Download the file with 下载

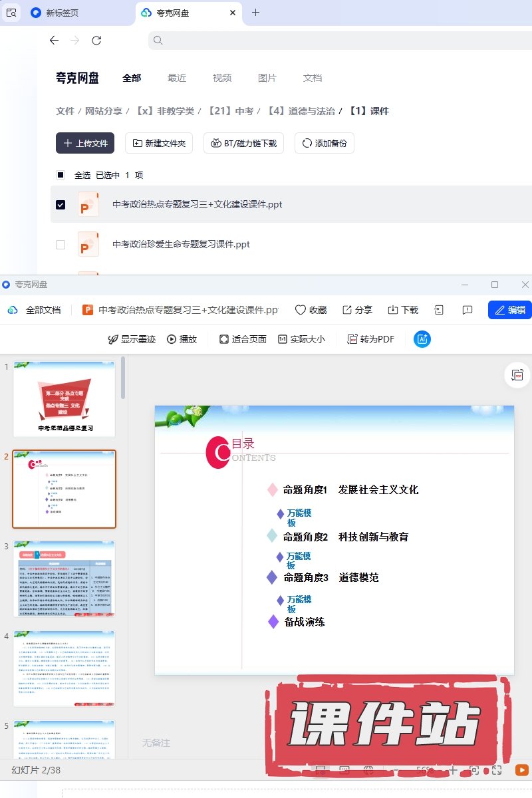click(x=393, y=310)
